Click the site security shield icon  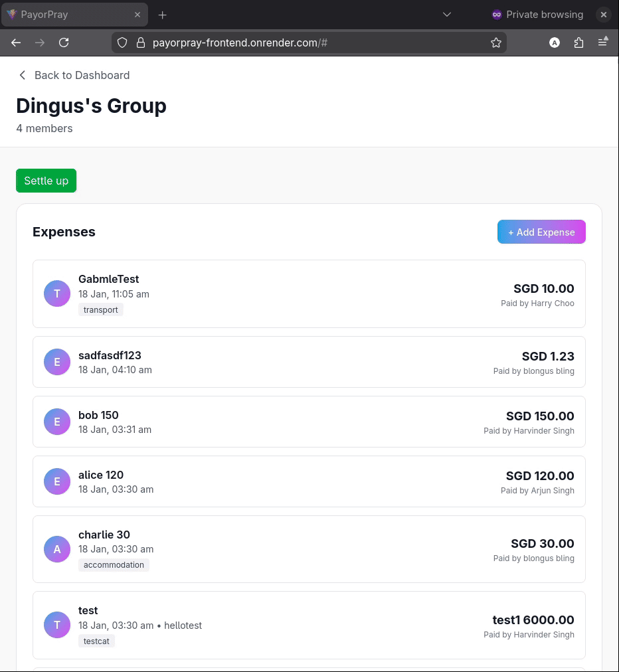[122, 42]
